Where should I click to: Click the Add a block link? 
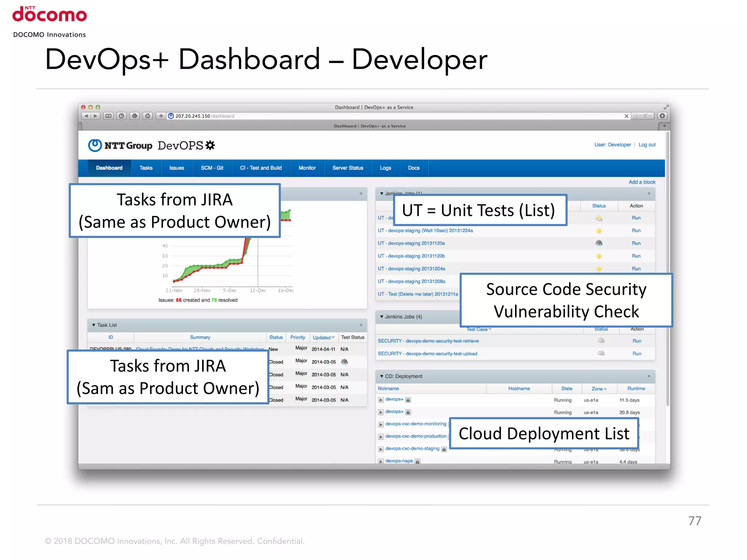pos(642,182)
